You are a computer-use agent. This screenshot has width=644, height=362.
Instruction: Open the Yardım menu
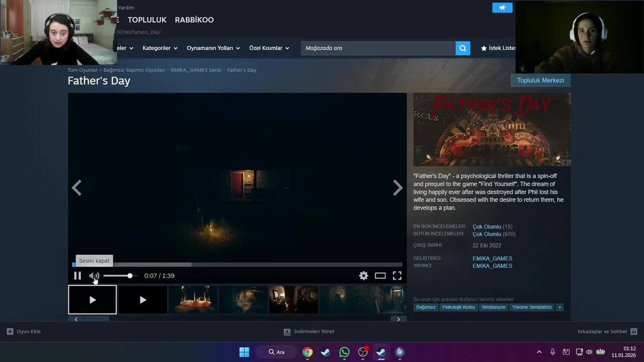pos(126,8)
